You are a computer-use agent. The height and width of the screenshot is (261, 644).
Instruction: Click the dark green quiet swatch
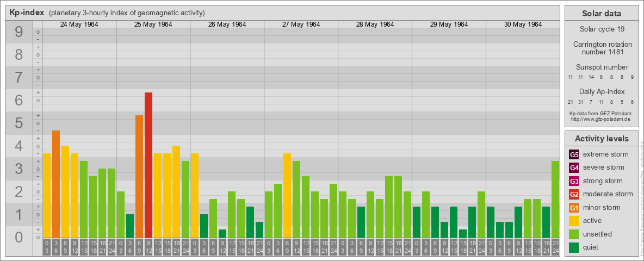(574, 247)
